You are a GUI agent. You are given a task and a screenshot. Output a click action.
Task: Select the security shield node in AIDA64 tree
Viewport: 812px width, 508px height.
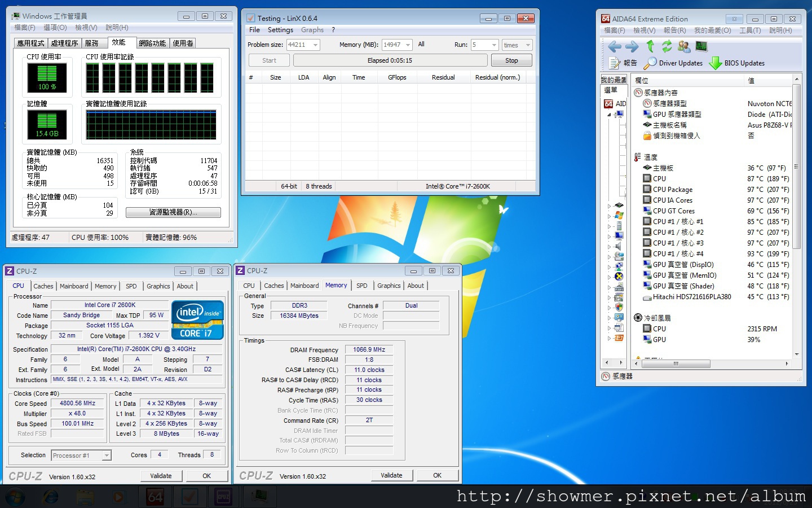click(619, 307)
